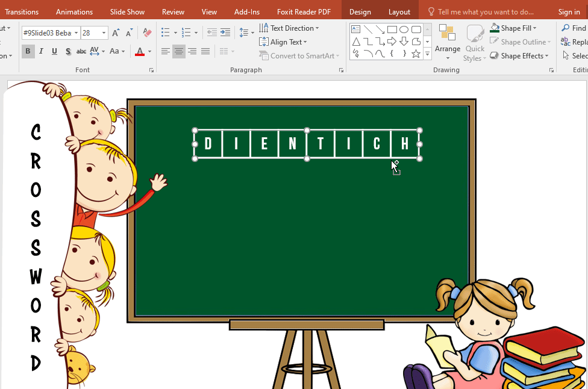
Task: Open Shape Effects dropdown
Action: click(519, 56)
